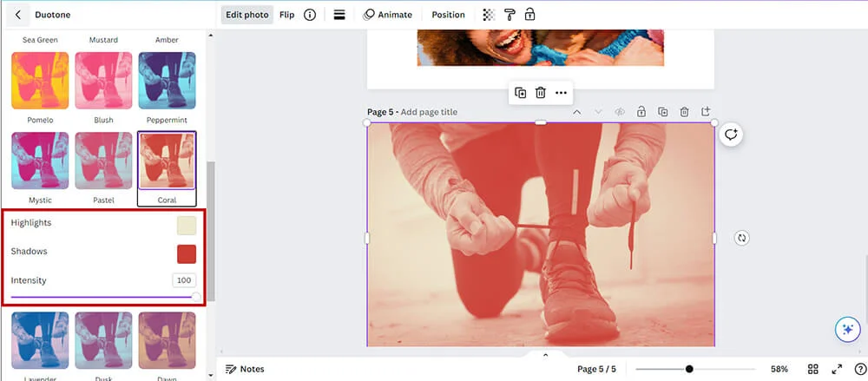Open the Edit photo tab
The width and height of the screenshot is (868, 381).
pyautogui.click(x=247, y=15)
